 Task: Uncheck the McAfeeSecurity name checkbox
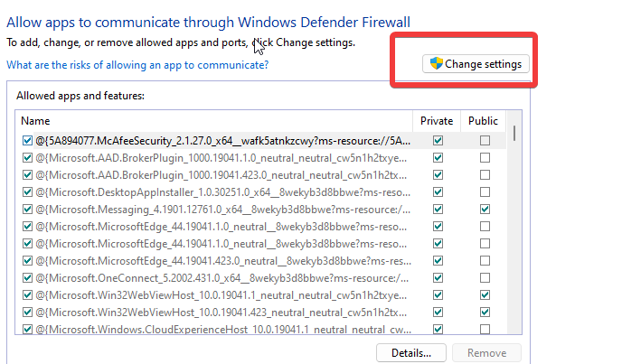pyautogui.click(x=27, y=140)
